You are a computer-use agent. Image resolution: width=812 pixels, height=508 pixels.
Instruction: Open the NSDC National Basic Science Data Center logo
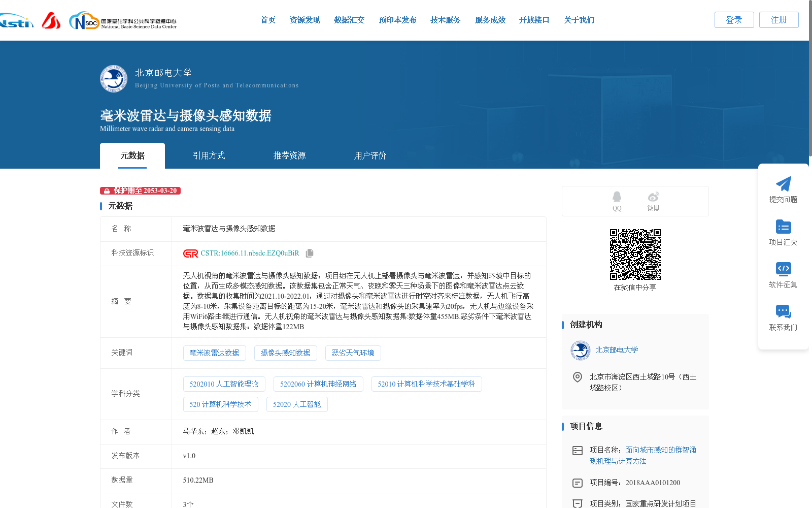point(123,21)
